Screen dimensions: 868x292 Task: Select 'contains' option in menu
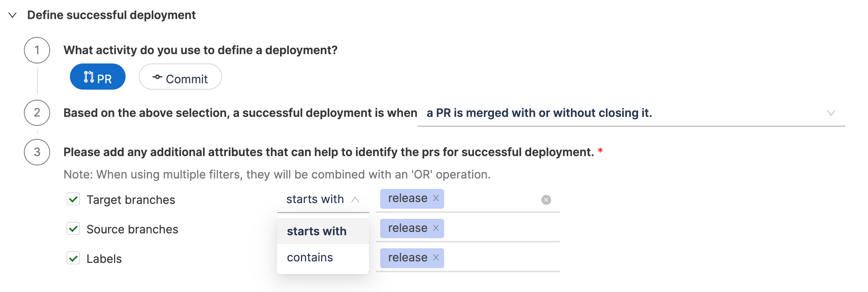pyautogui.click(x=310, y=257)
